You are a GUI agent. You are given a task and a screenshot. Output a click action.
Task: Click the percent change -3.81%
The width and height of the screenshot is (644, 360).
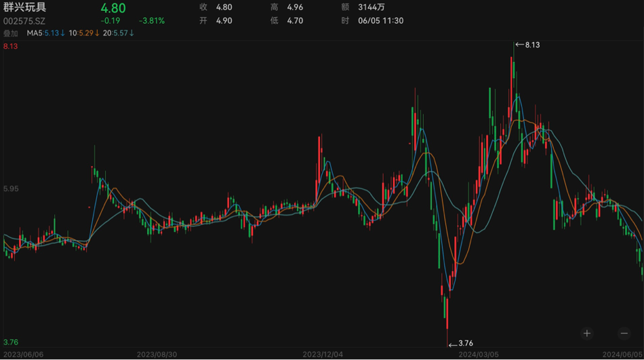[x=152, y=20]
